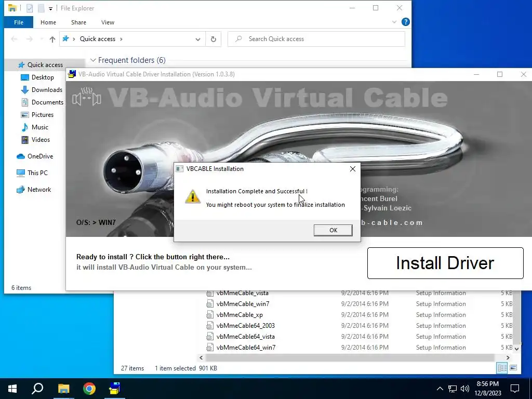Select the vbMmeCable_xp file

coord(240,315)
